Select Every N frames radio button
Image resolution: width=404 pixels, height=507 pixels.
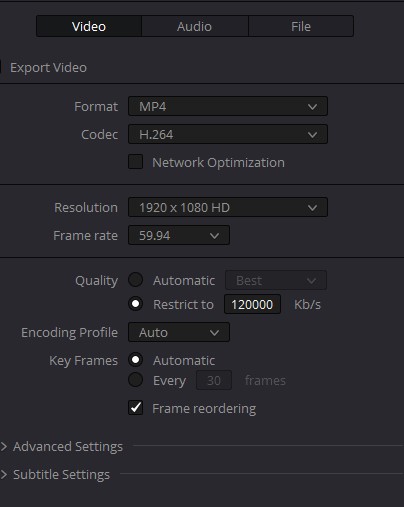[x=136, y=380]
